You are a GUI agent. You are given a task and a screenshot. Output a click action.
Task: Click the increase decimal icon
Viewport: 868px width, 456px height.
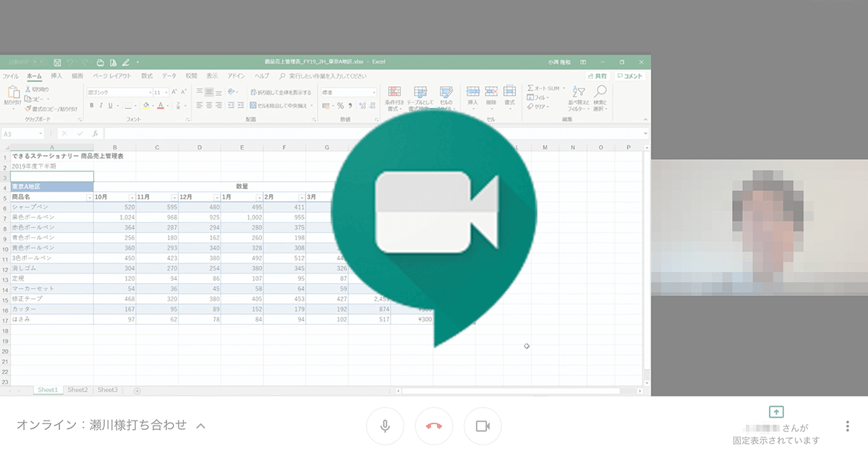pos(362,106)
